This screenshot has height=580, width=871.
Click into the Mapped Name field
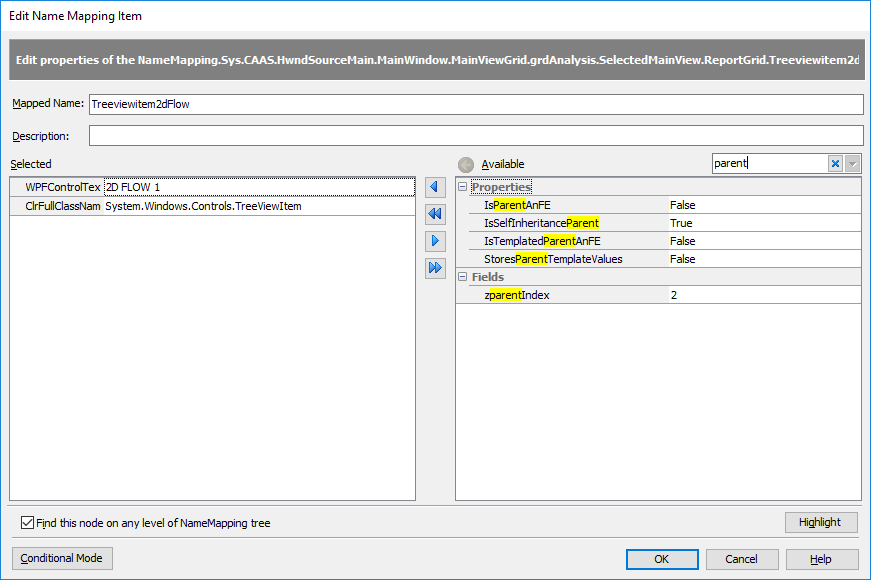475,104
